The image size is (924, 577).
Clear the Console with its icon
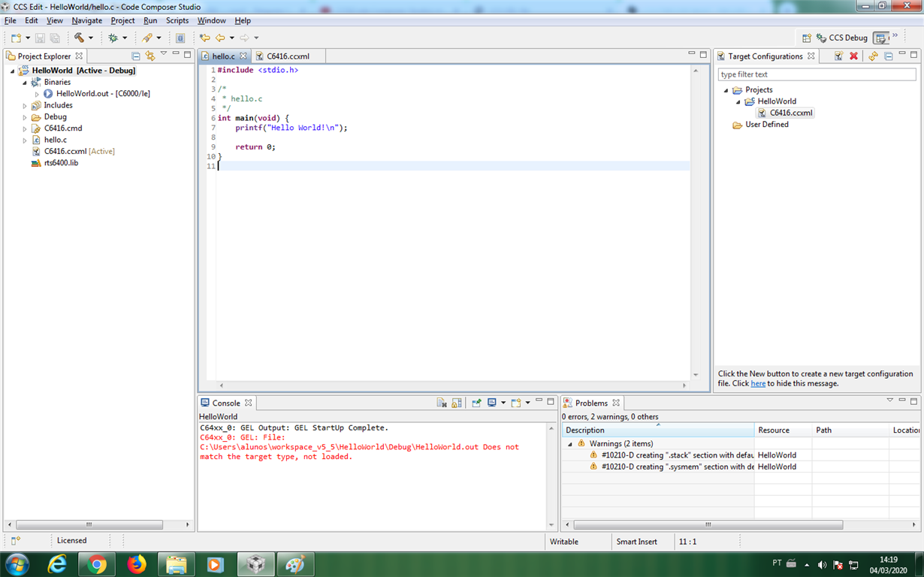click(442, 403)
